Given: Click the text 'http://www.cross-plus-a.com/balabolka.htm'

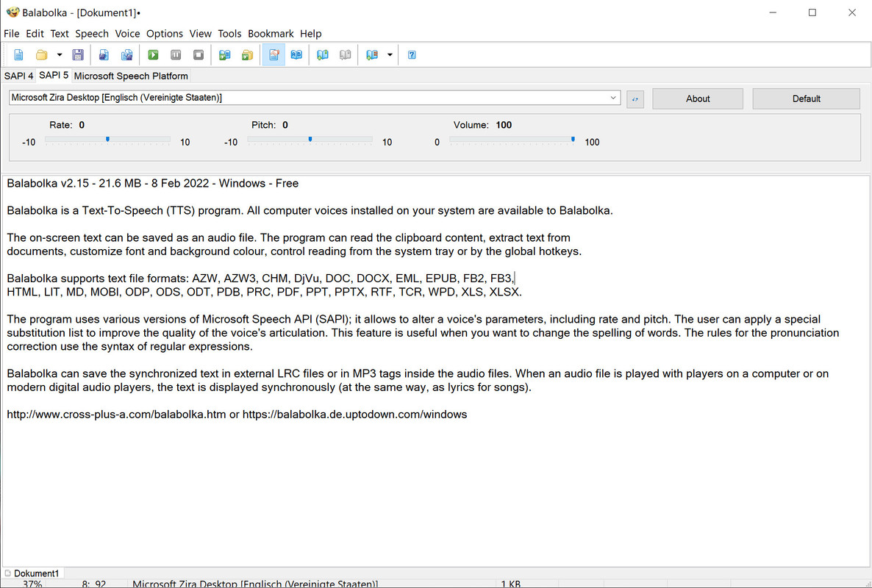Looking at the screenshot, I should coord(116,415).
